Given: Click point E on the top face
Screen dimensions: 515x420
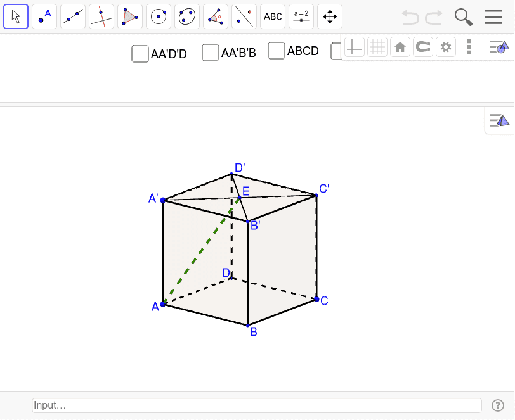Looking at the screenshot, I should [240, 198].
